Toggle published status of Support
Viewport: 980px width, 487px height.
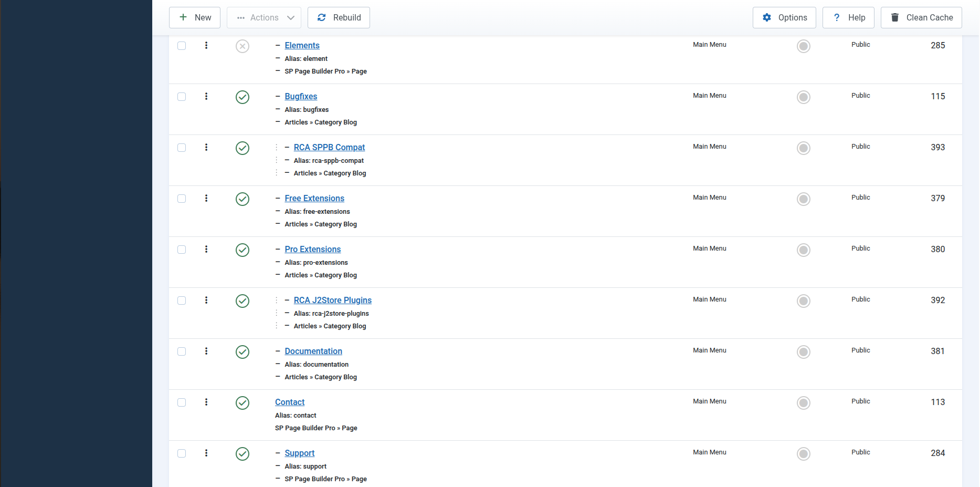coord(243,454)
